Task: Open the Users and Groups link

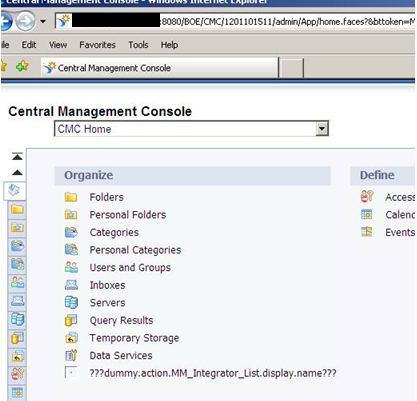Action: 130,267
